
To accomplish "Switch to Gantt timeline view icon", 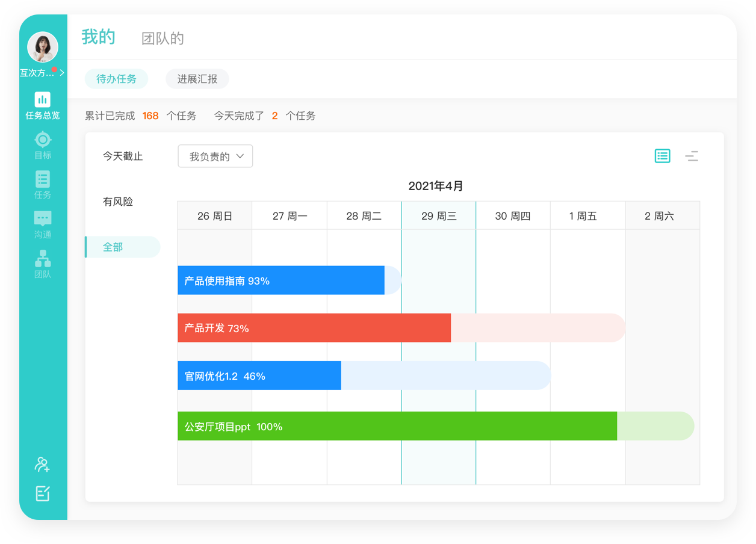I will point(692,156).
